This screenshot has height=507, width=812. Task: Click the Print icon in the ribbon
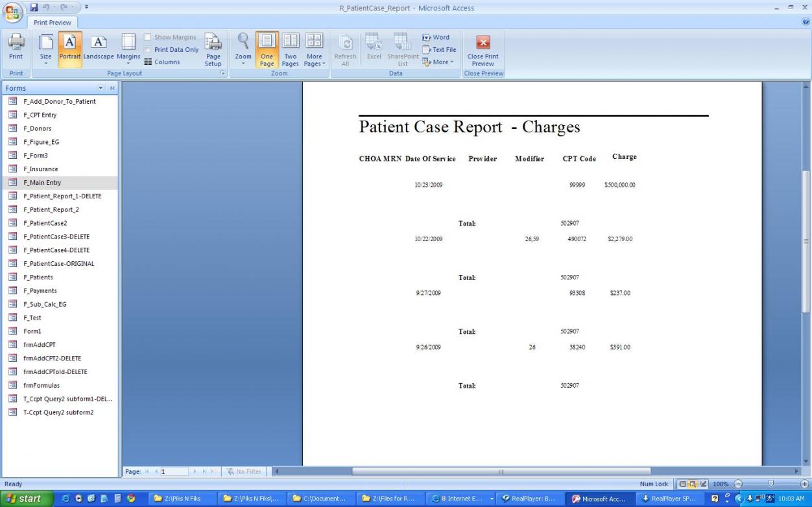[x=16, y=47]
